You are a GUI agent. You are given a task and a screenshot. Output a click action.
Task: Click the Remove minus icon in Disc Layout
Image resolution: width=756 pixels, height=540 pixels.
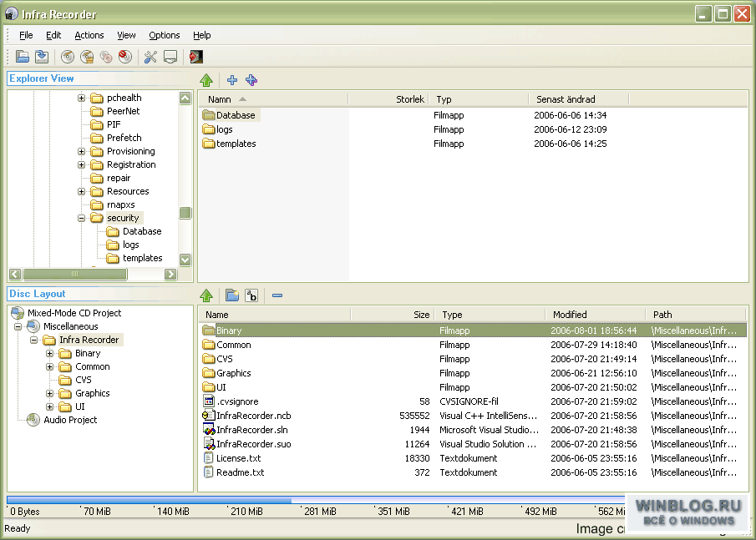click(x=277, y=295)
